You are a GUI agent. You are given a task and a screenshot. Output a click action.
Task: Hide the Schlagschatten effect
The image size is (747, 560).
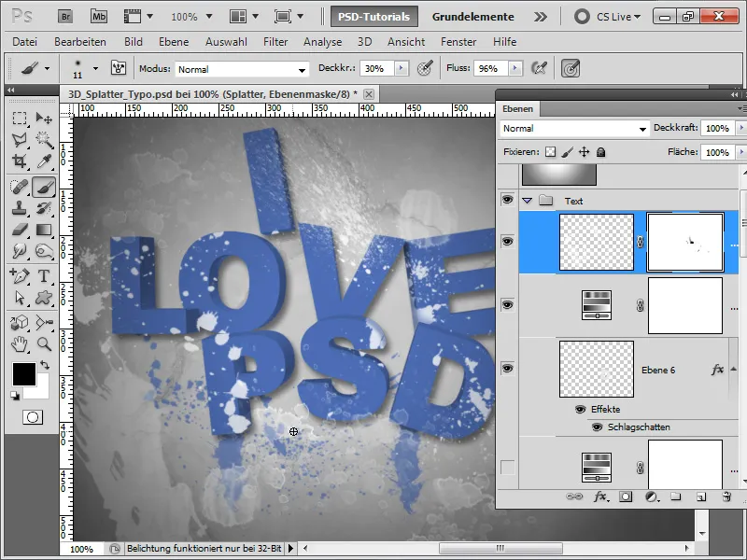[597, 427]
